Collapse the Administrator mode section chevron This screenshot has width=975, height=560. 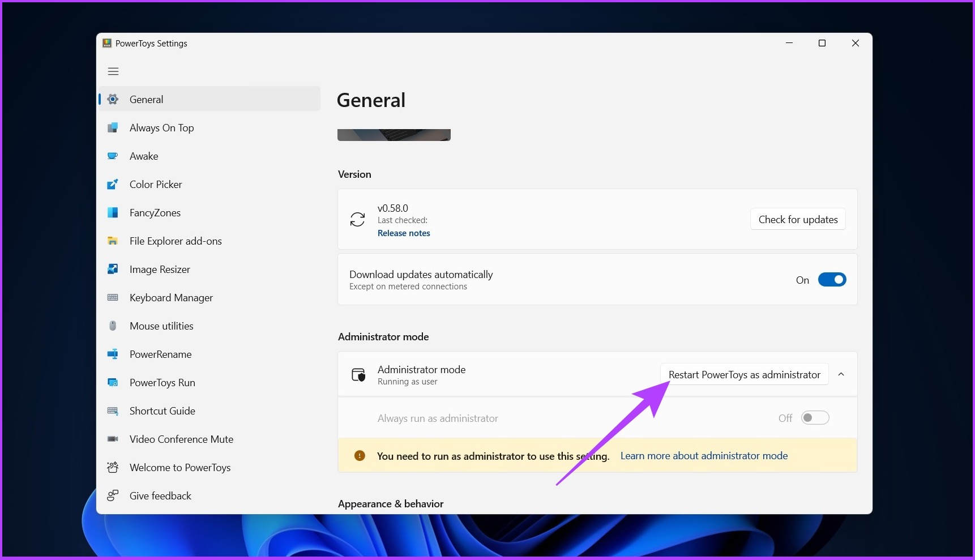coord(841,374)
